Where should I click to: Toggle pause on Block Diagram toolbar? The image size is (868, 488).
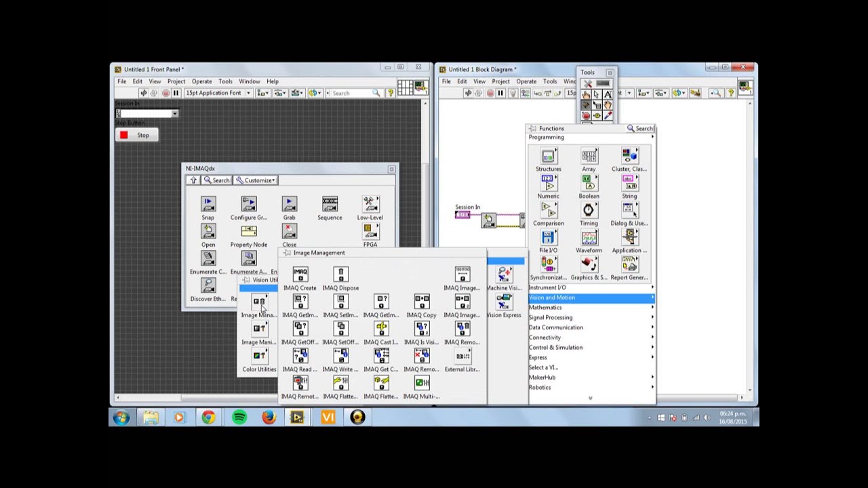coord(500,93)
